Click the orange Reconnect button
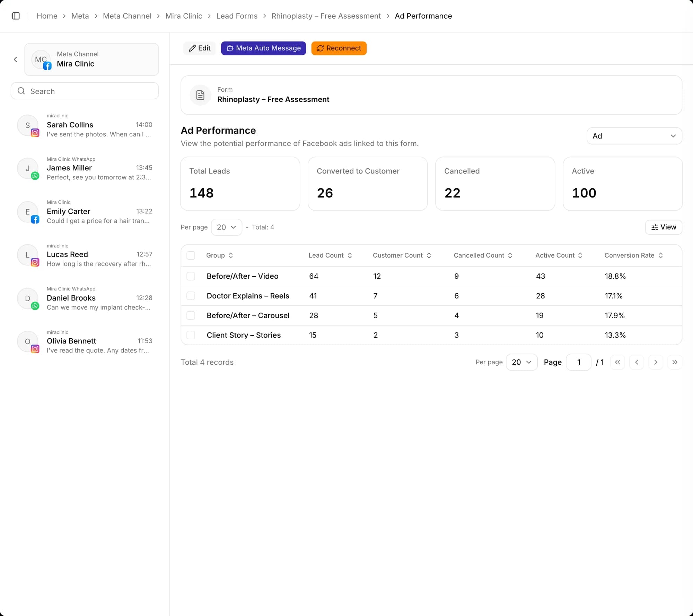 [339, 48]
